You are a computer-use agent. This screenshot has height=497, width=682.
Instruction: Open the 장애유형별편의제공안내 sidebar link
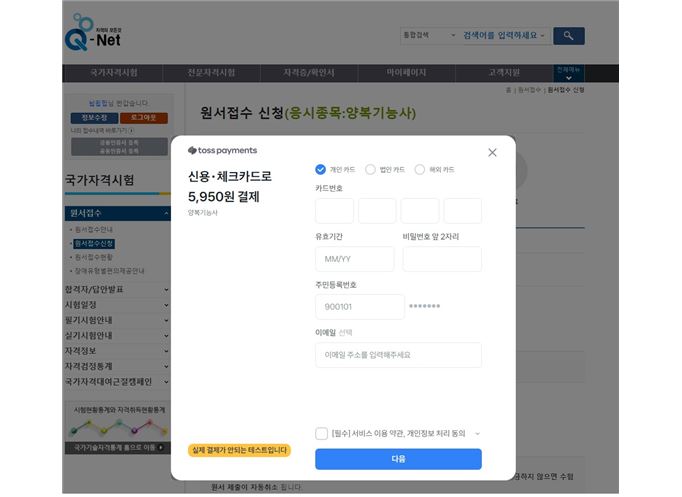pyautogui.click(x=110, y=271)
